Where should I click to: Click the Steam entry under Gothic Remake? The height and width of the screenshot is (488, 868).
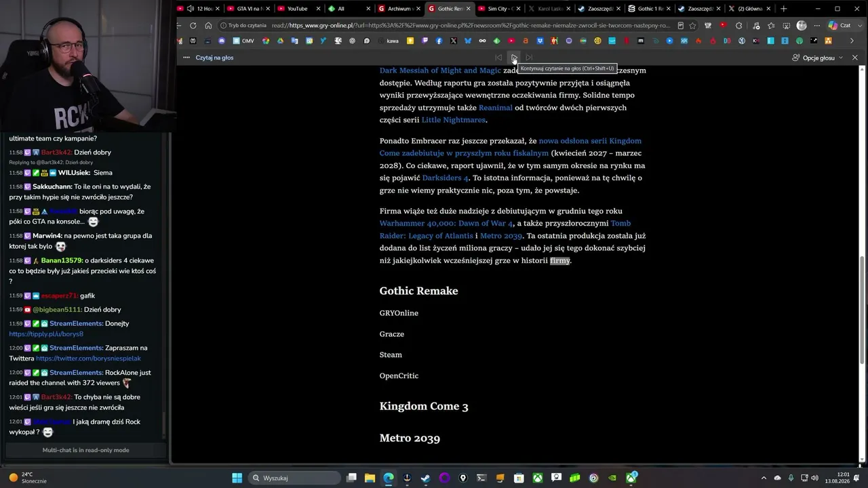pyautogui.click(x=391, y=355)
